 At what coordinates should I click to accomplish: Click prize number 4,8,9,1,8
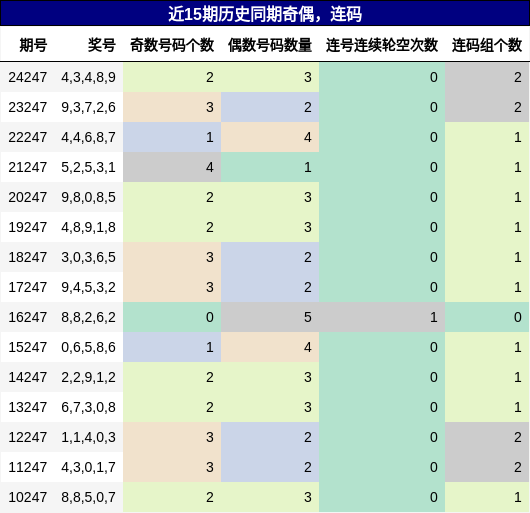89,227
